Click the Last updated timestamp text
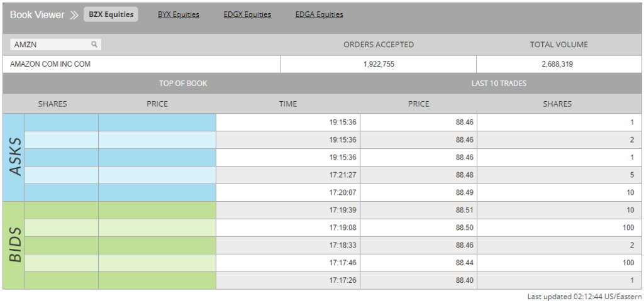 (584, 296)
